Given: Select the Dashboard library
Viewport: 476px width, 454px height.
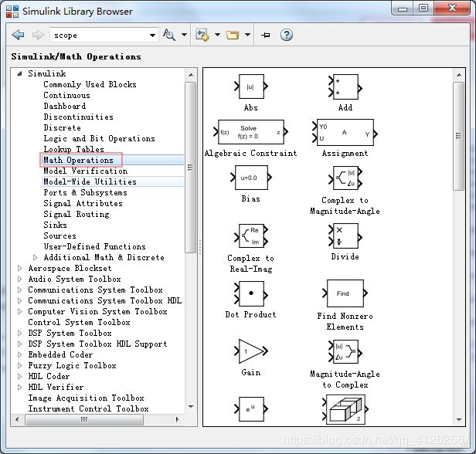Looking at the screenshot, I should click(65, 106).
